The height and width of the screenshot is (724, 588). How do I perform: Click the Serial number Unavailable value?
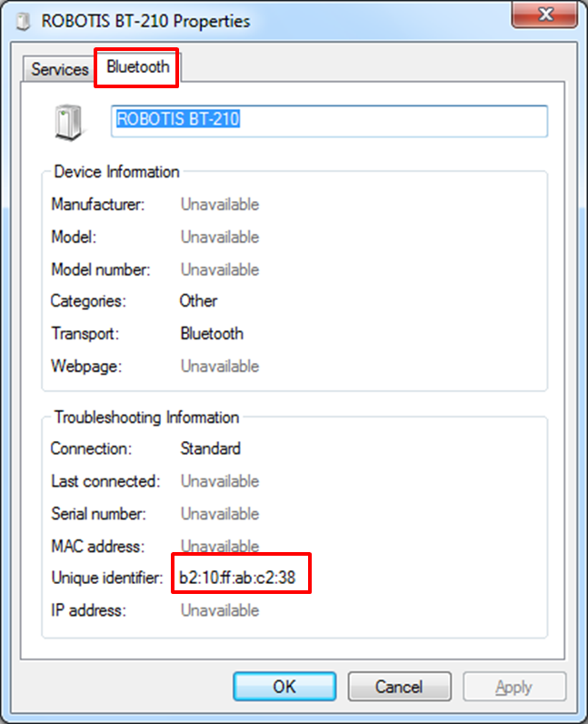pyautogui.click(x=220, y=514)
